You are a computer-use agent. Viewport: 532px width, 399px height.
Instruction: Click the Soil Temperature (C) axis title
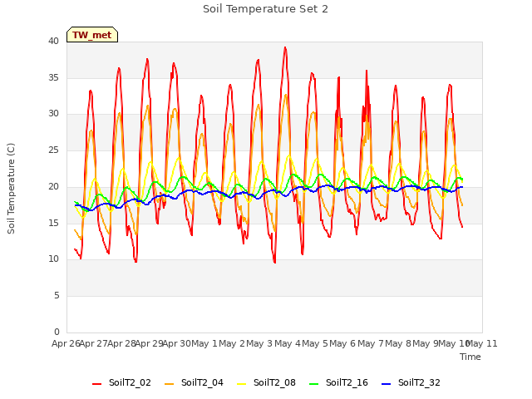coord(11,189)
